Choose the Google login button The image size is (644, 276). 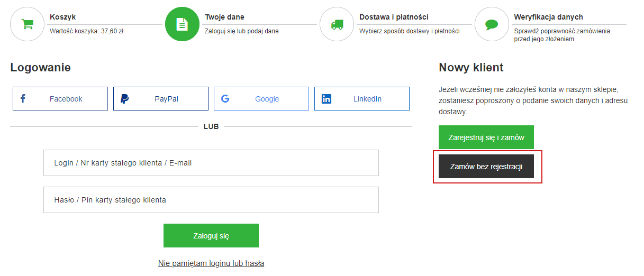point(261,99)
